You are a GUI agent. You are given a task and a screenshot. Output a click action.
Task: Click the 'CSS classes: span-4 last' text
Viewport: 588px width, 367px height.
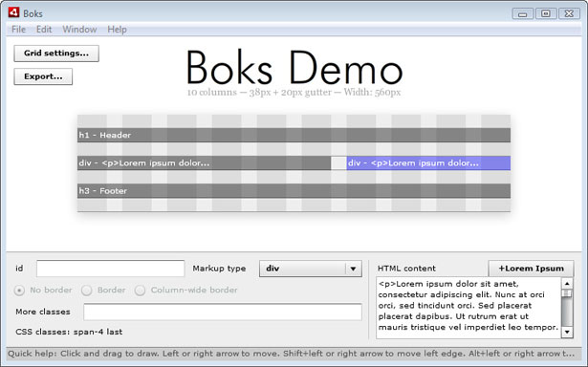(69, 332)
